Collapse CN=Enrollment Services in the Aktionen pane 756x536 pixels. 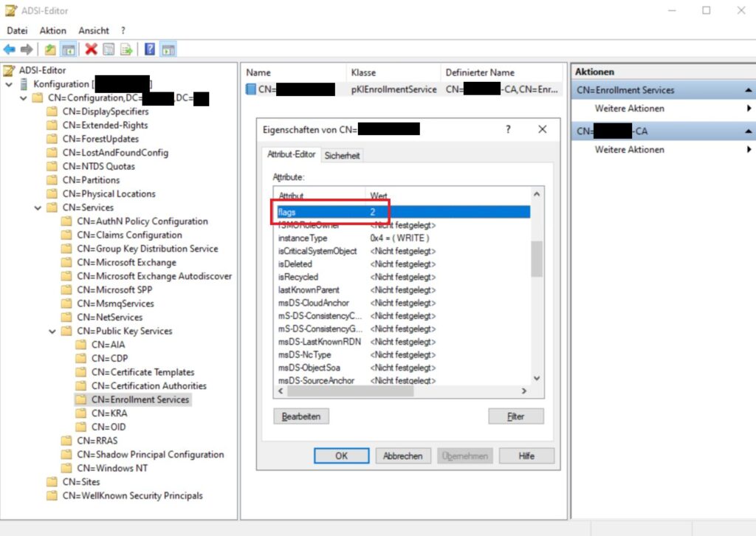[749, 89]
